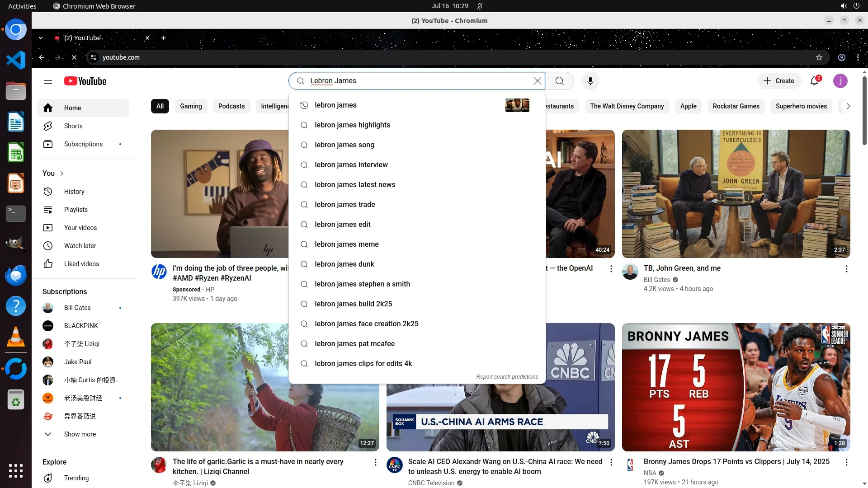Select the Podcasts category chip
868x488 pixels.
coord(231,106)
